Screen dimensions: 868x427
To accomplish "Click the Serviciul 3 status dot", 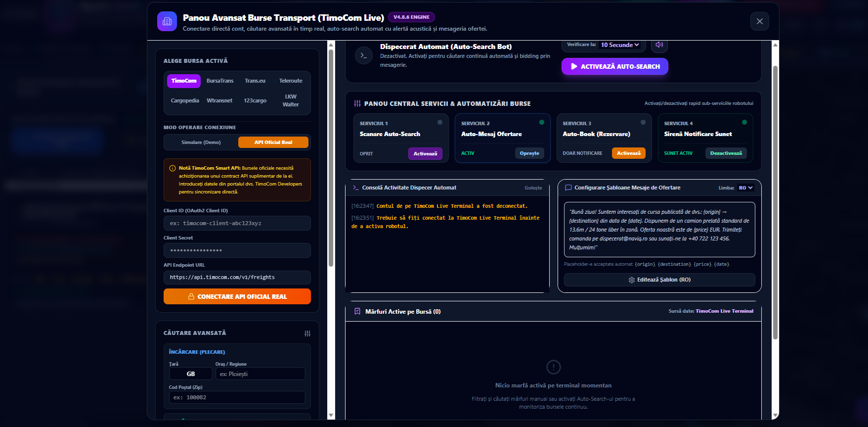I will (x=643, y=122).
